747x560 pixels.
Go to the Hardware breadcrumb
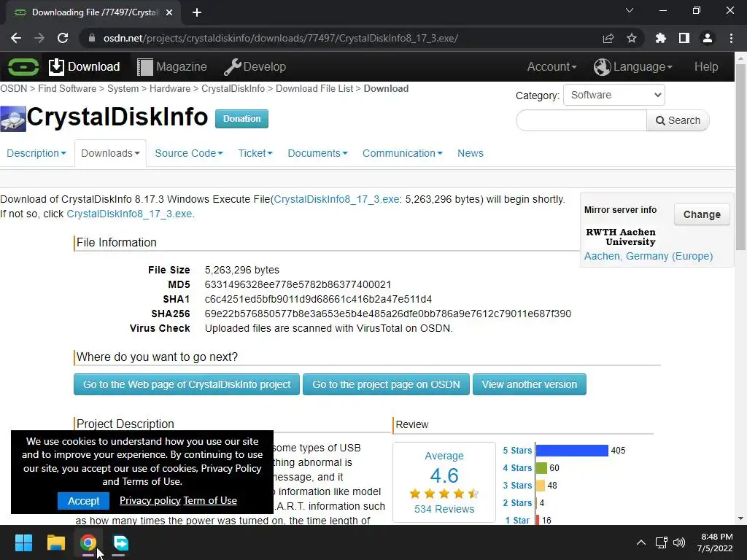click(169, 88)
